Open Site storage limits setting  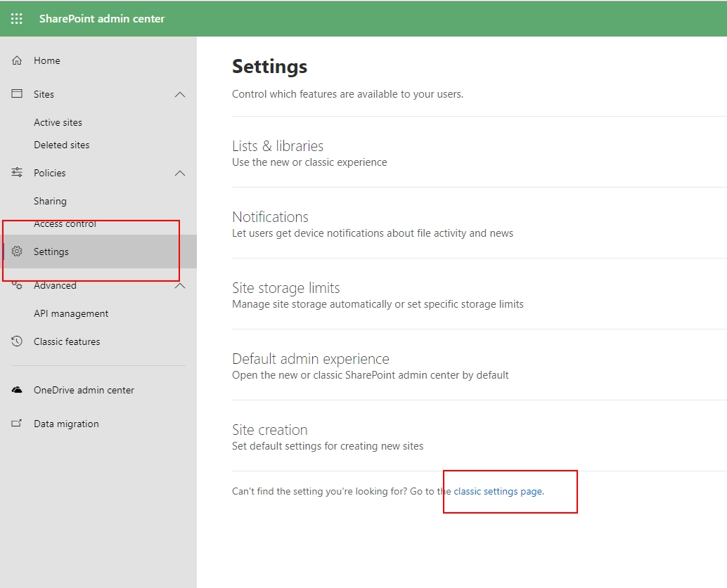tap(286, 288)
